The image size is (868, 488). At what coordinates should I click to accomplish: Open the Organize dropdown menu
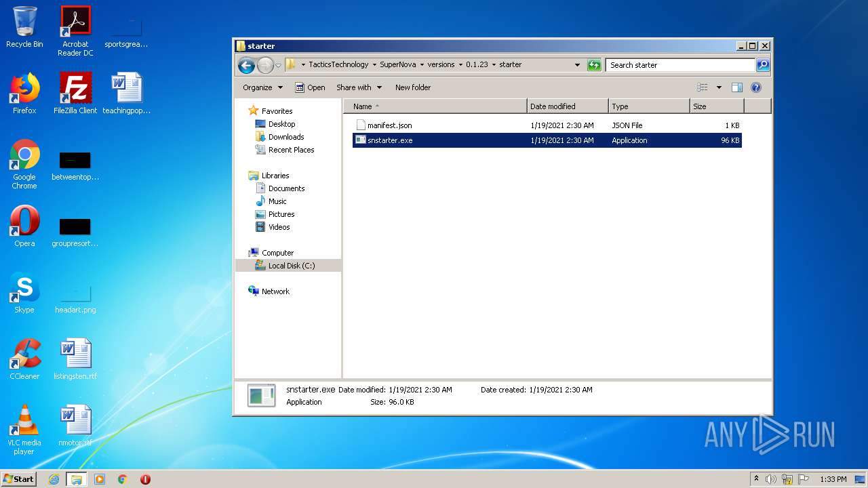point(262,87)
